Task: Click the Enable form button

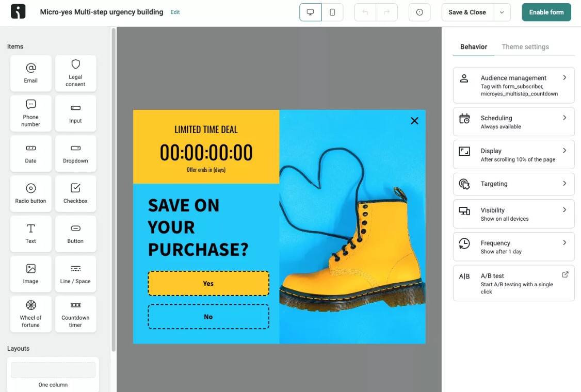Action: pyautogui.click(x=546, y=12)
